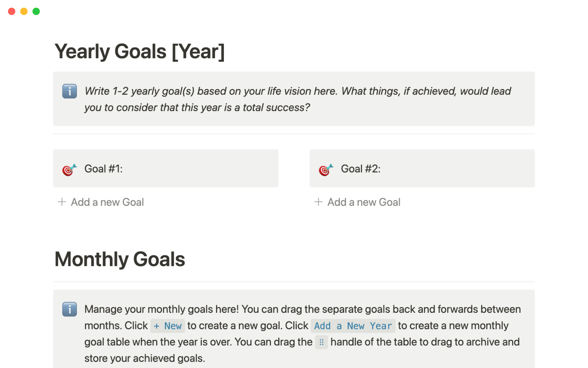
Task: Click the yellow minimize window button
Action: tap(24, 11)
